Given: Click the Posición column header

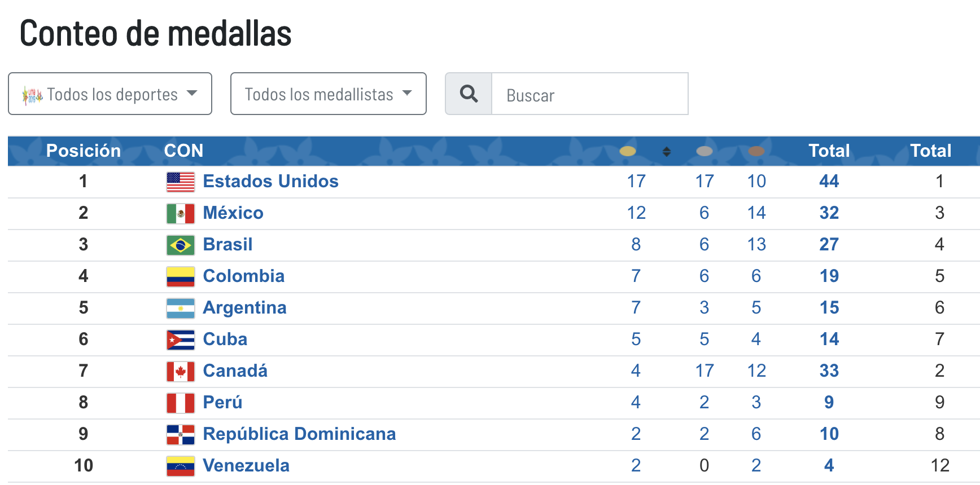Looking at the screenshot, I should (84, 151).
